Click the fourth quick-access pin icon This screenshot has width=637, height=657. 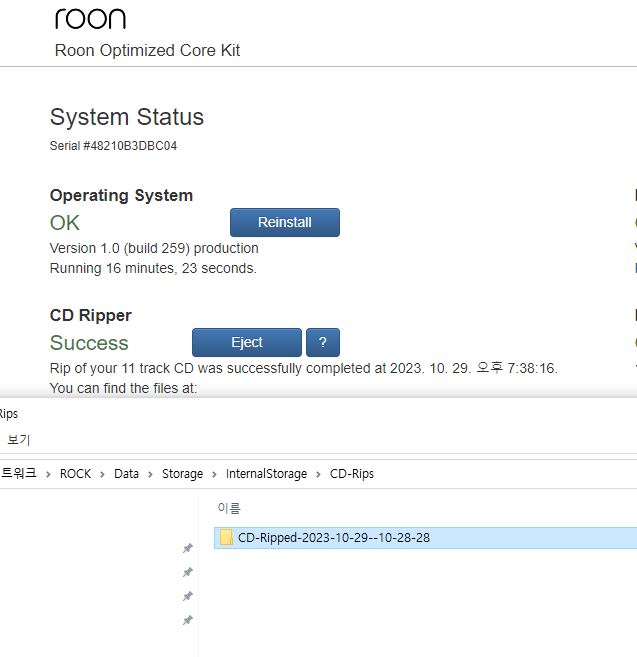point(188,620)
